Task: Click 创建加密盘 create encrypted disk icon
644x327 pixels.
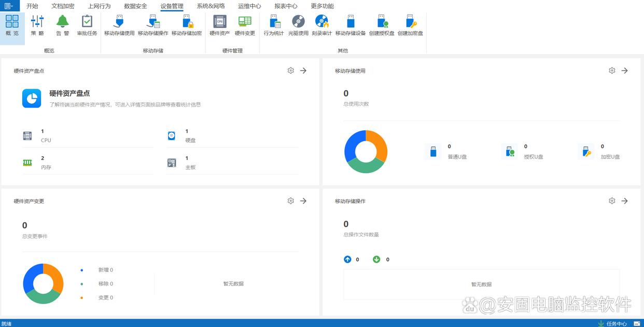Action: (410, 24)
